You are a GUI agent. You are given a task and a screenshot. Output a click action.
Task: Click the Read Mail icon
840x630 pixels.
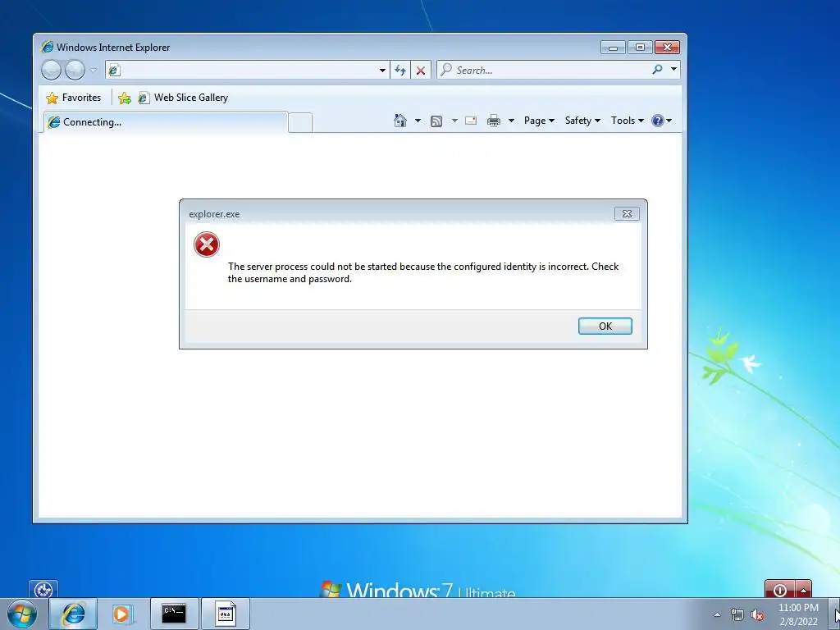[x=471, y=121]
